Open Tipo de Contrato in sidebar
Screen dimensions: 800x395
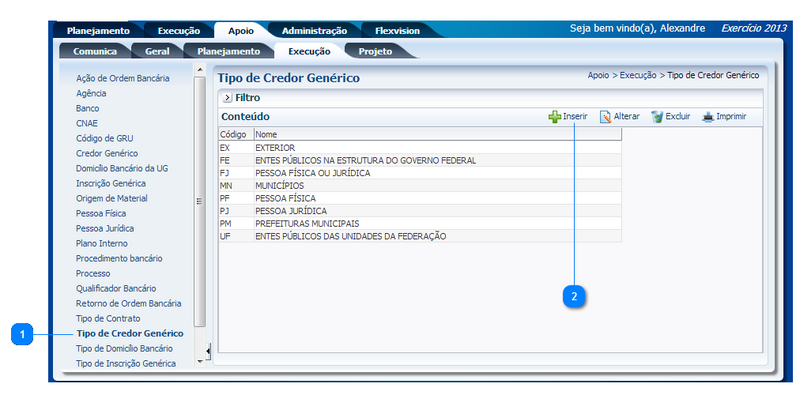pos(108,318)
